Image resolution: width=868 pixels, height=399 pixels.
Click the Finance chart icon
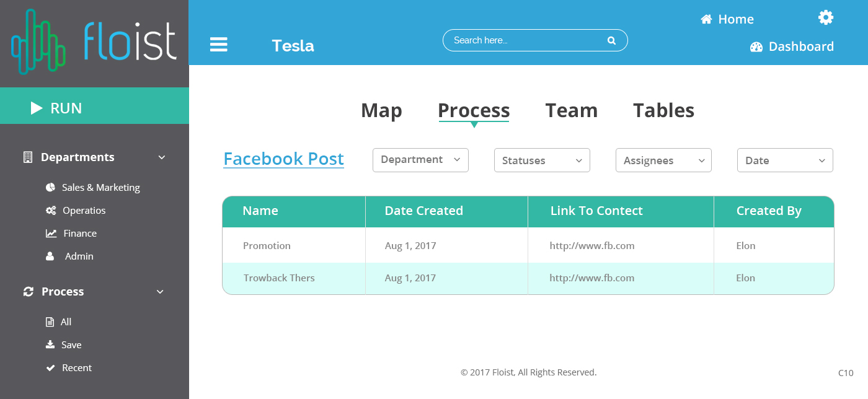[51, 234]
